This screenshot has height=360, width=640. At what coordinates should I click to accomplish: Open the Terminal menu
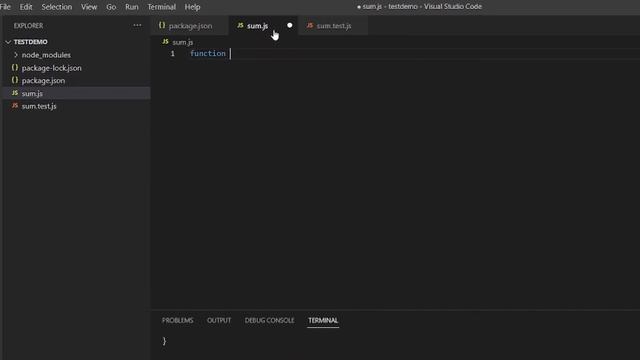point(162,7)
